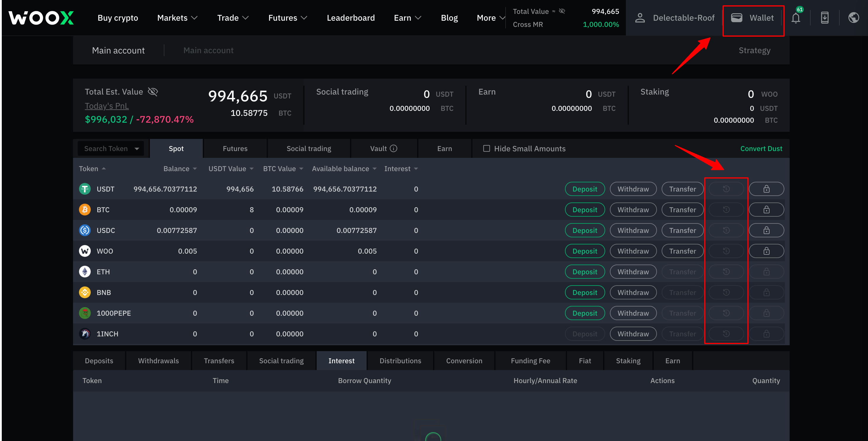Expand the More menu
Screen dimensions: 868x441
(x=490, y=18)
